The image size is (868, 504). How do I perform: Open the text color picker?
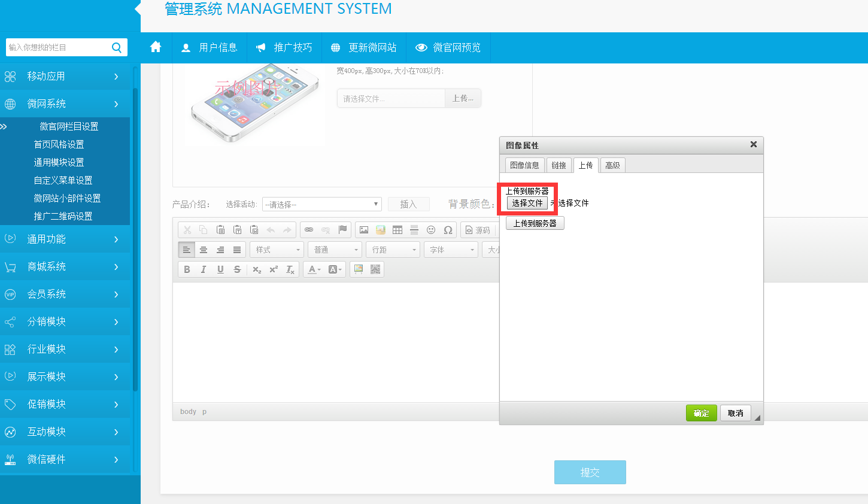[314, 269]
